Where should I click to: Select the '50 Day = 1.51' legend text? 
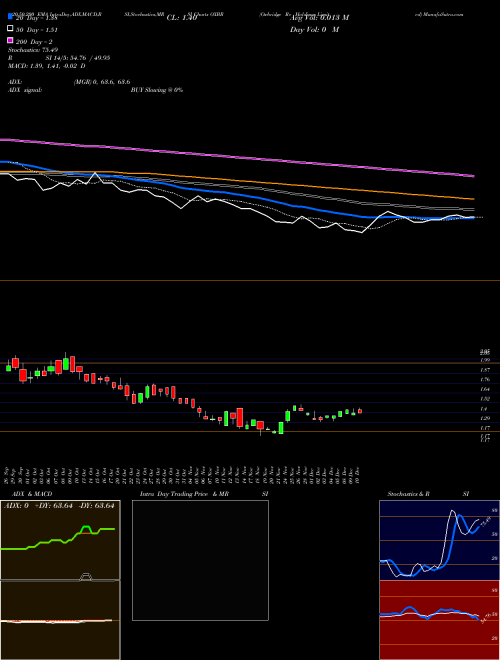click(x=36, y=30)
